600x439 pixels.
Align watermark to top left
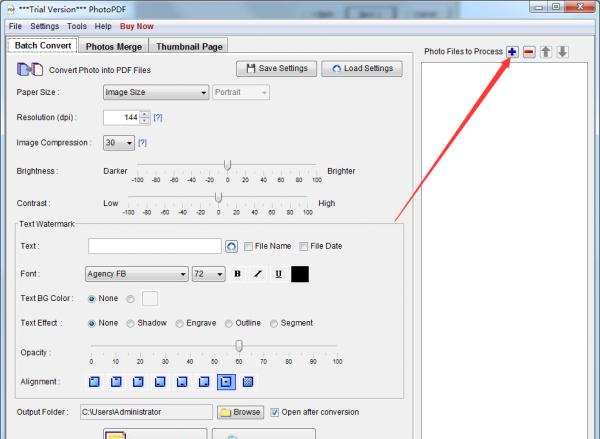point(94,382)
